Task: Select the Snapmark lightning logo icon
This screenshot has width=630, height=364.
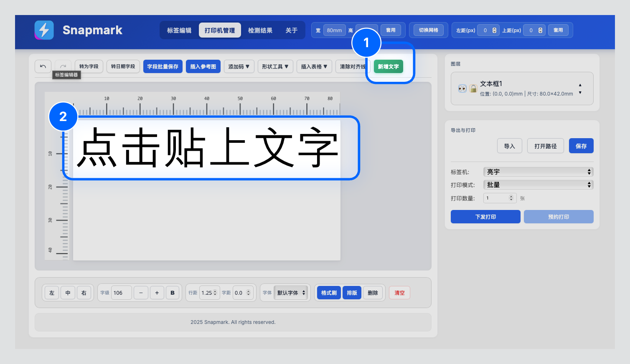Action: point(44,30)
